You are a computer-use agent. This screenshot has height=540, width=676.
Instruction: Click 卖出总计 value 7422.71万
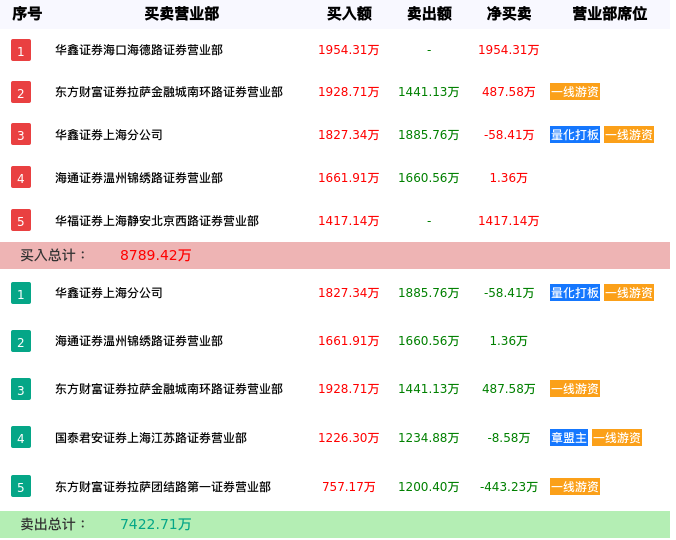point(156,524)
